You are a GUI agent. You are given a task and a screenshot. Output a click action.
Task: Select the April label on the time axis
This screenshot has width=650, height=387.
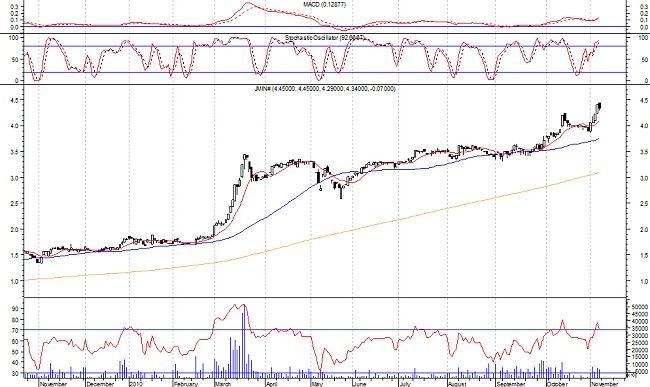pos(272,384)
